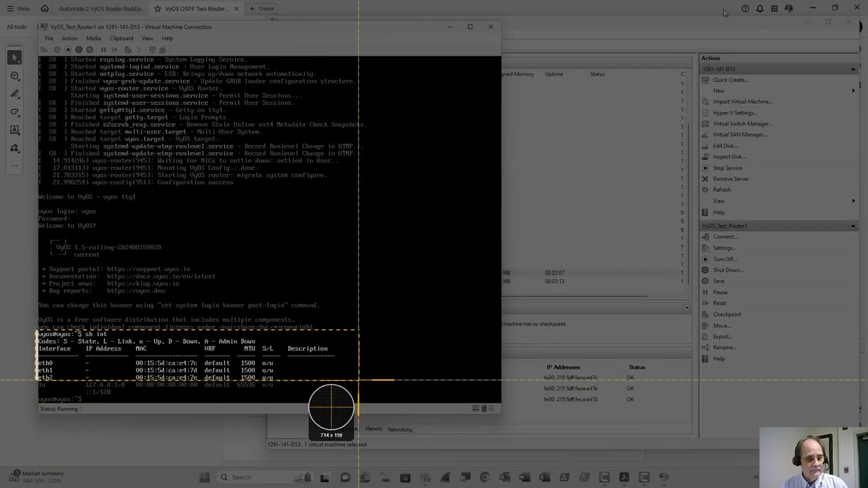This screenshot has height=488, width=868.
Task: Open Virtual Switch Manager
Action: pos(743,123)
